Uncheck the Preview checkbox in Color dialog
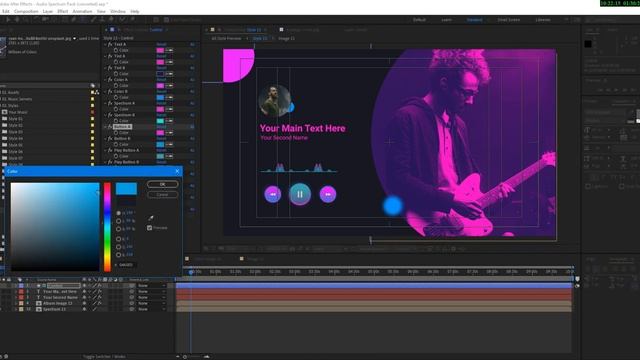Viewport: 640px width, 360px height. pos(150,228)
